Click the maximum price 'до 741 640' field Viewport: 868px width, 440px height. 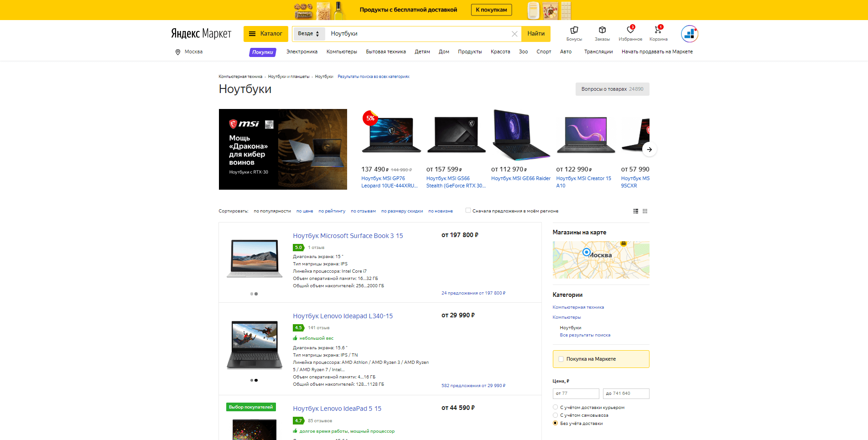[x=626, y=393]
